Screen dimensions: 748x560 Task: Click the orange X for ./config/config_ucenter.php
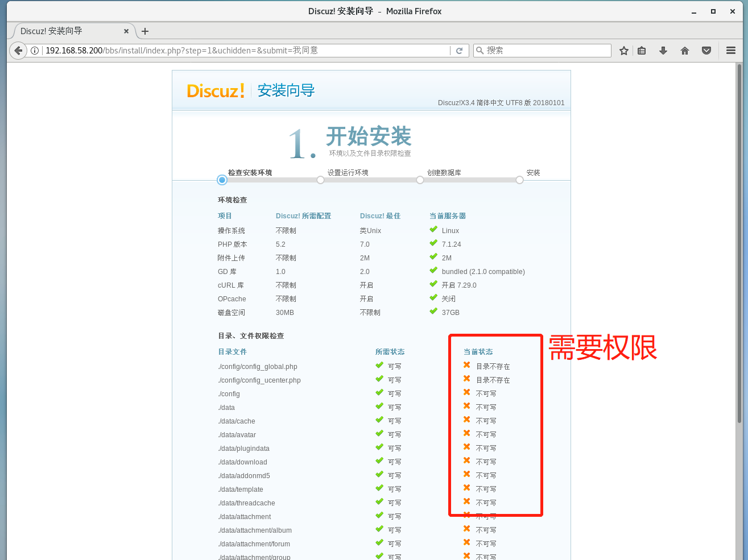click(467, 379)
